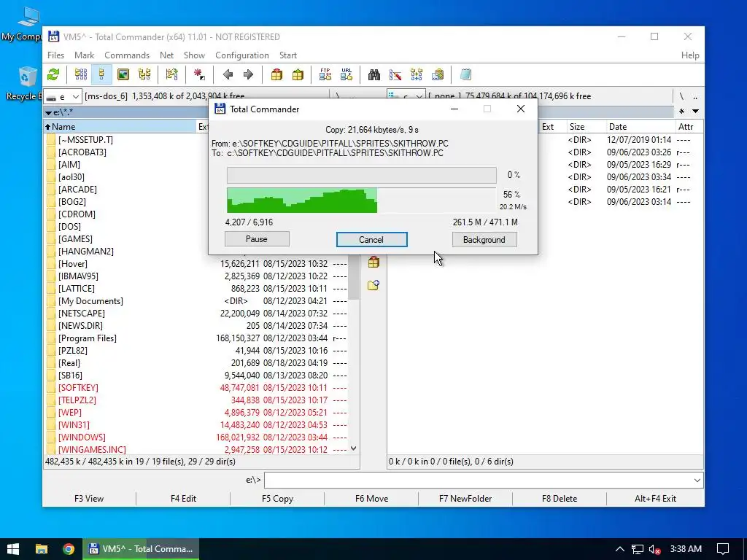Click the swap panels toolbar icon
The height and width of the screenshot is (560, 747).
point(171,75)
